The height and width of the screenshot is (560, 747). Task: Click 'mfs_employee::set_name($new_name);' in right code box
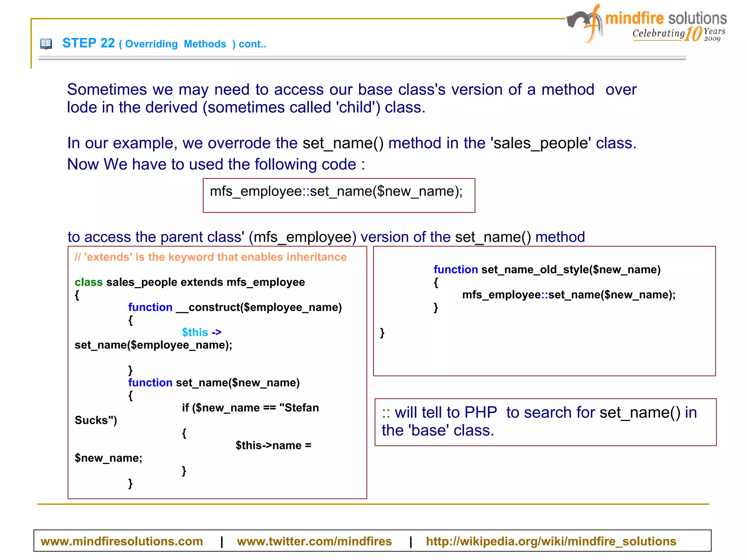(569, 295)
